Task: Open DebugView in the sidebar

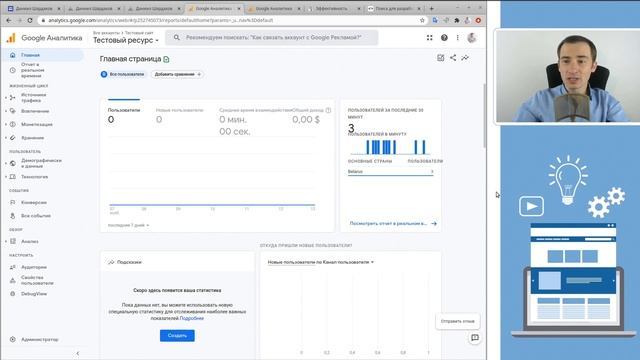Action: tap(34, 293)
